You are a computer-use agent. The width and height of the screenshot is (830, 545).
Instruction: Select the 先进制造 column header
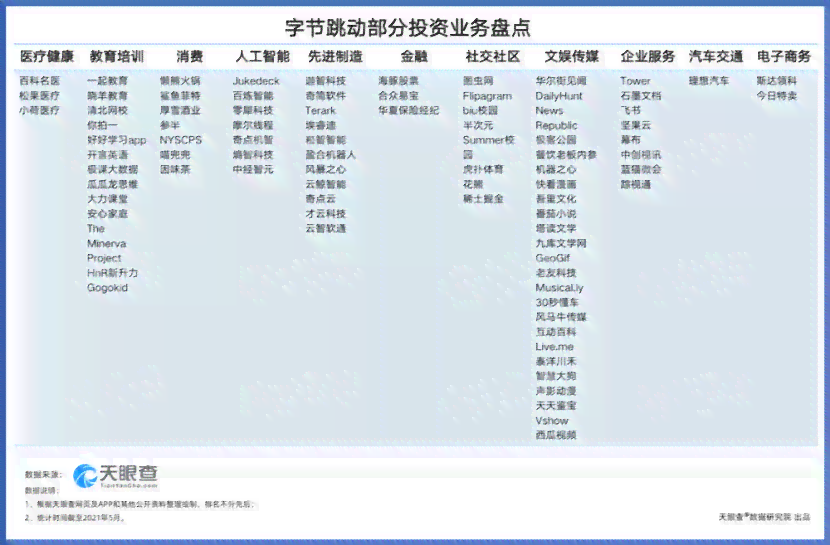pyautogui.click(x=335, y=56)
